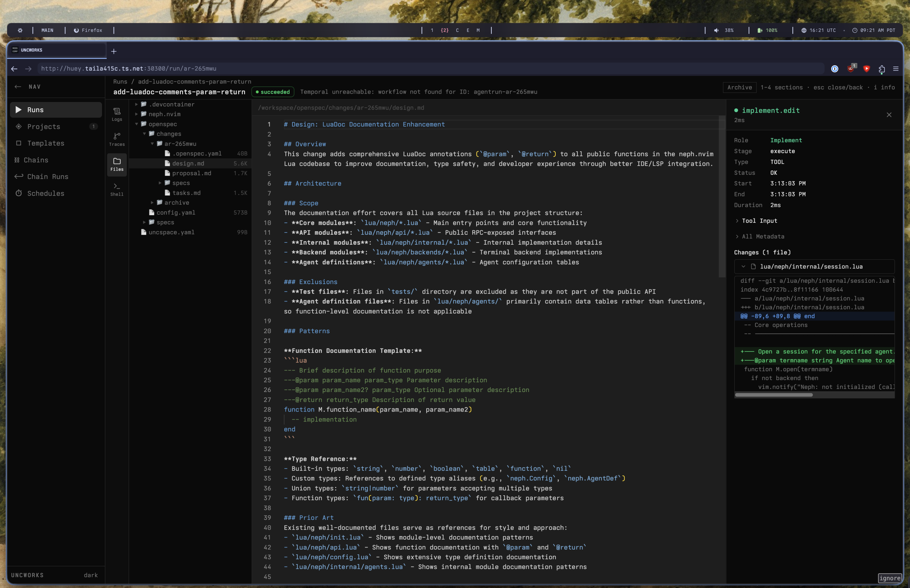Open Schedules in sidebar
910x588 pixels.
point(56,193)
